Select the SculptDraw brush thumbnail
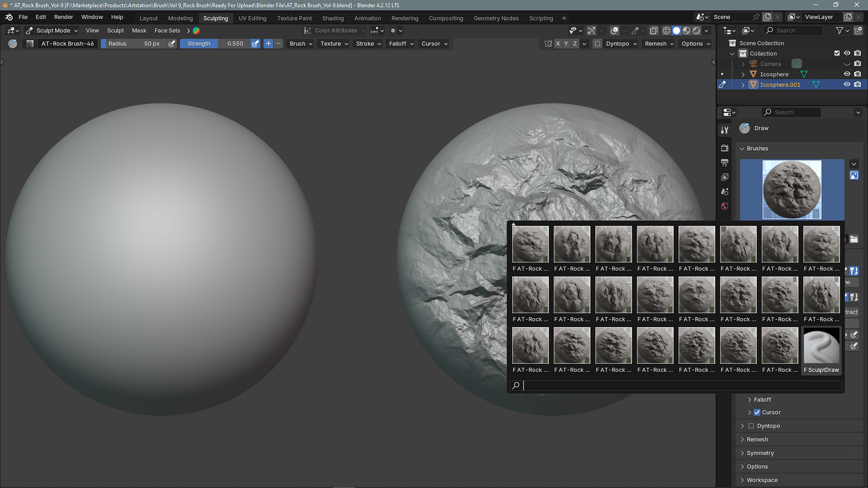The height and width of the screenshot is (488, 868). click(821, 346)
